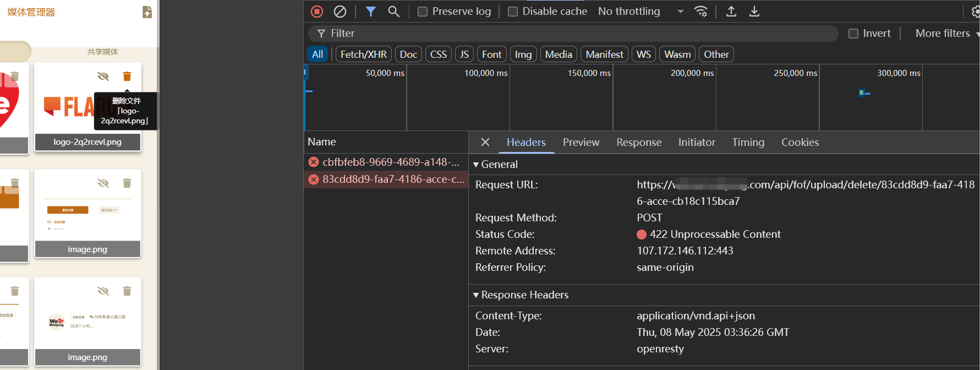980x370 pixels.
Task: Filter by Img requests
Action: (523, 55)
